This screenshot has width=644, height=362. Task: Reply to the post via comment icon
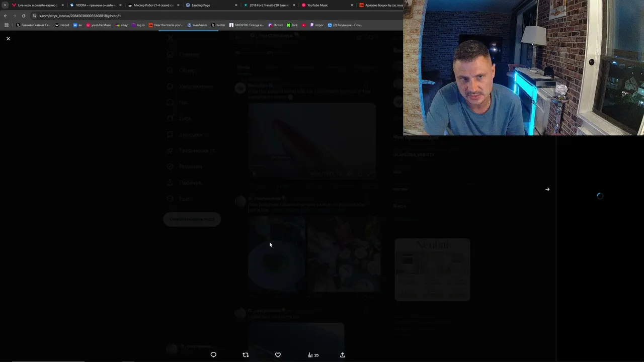click(x=213, y=355)
